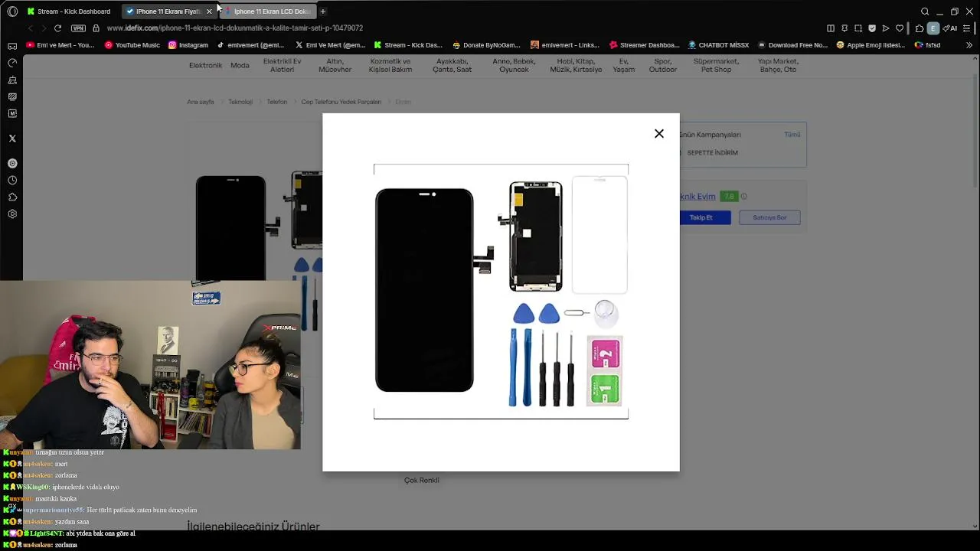
Task: Go back to previous page
Action: [31, 28]
